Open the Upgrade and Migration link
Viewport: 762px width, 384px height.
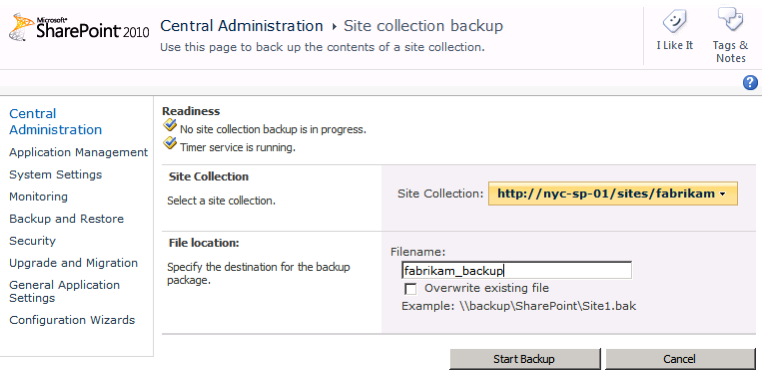coord(73,263)
